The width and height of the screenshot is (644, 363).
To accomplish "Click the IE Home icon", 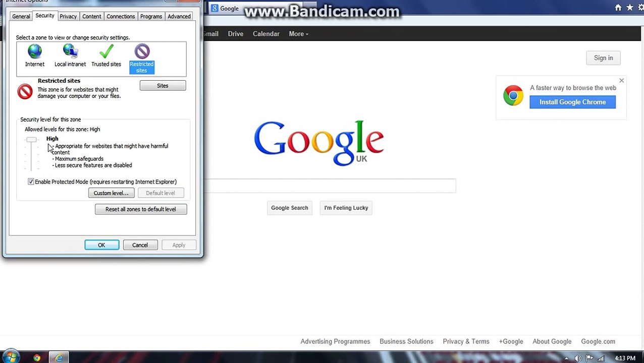I will point(618,8).
